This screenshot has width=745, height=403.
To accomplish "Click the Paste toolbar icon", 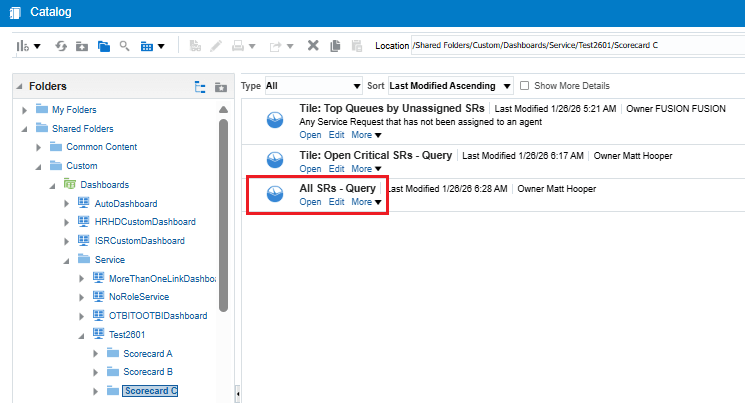I will coord(356,46).
